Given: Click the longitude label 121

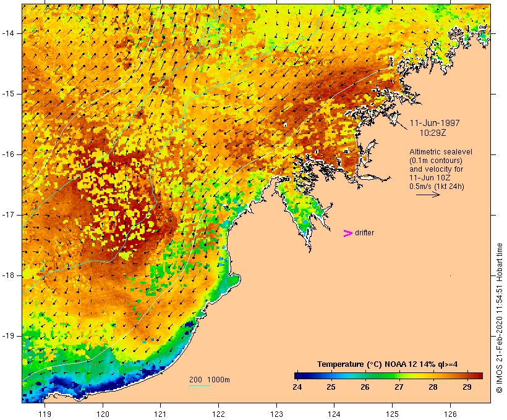Looking at the screenshot, I should tap(160, 414).
